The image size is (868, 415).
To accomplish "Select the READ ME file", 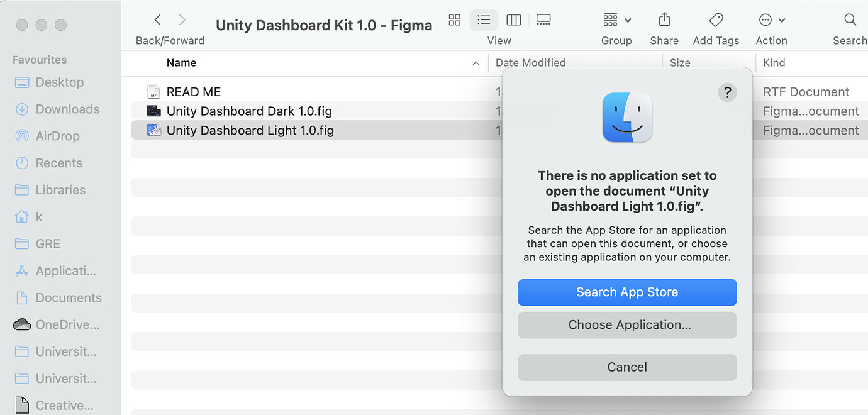I will tap(194, 92).
